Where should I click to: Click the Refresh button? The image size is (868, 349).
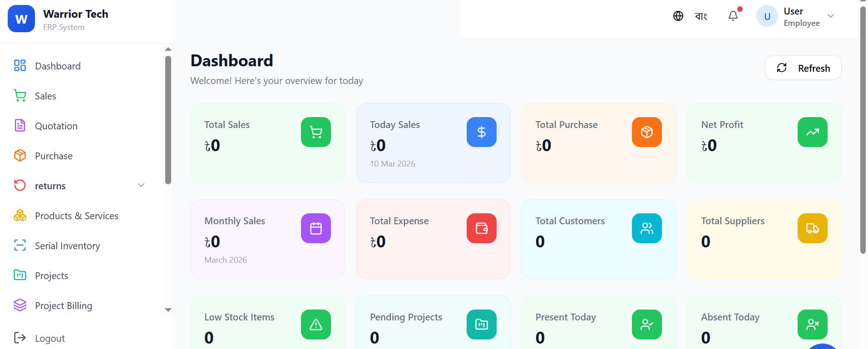click(803, 68)
